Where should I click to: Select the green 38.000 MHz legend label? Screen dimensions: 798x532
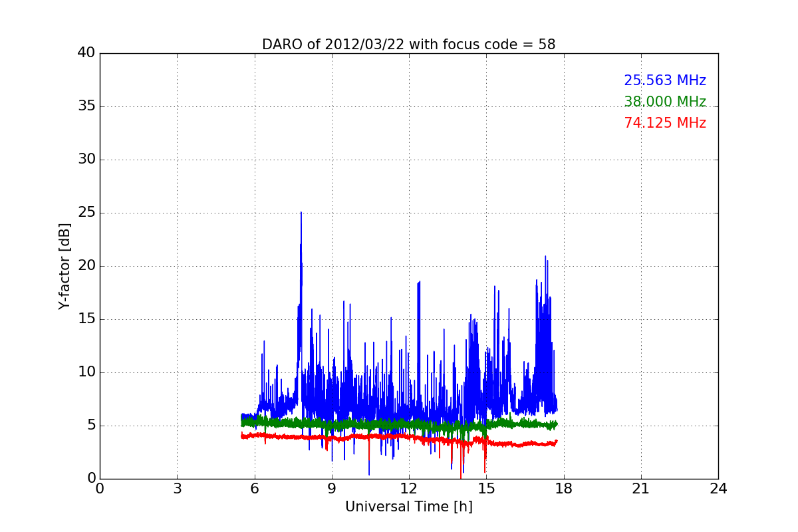click(x=665, y=102)
